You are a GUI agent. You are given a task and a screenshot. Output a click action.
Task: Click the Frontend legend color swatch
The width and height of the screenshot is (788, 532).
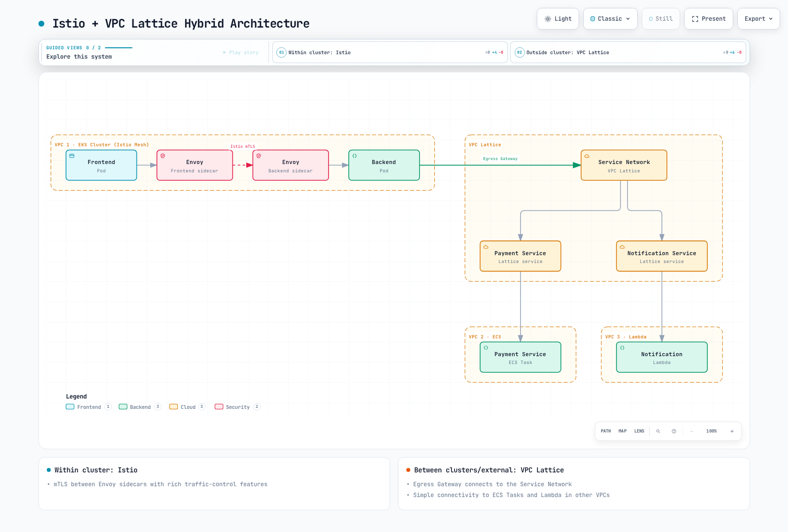[x=70, y=407]
